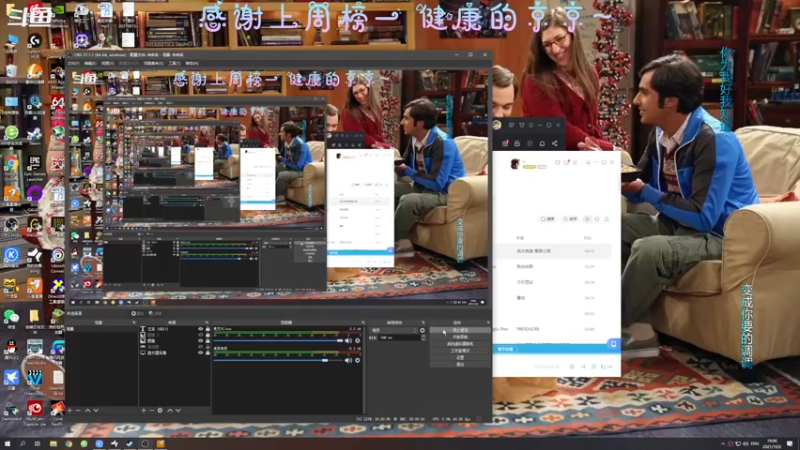Click the 开始录制 start recording button
The height and width of the screenshot is (450, 800).
tap(460, 337)
